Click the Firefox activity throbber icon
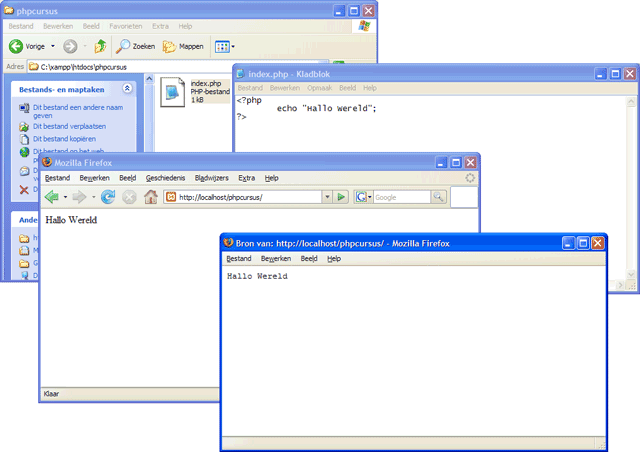The height and width of the screenshot is (452, 640). [470, 178]
